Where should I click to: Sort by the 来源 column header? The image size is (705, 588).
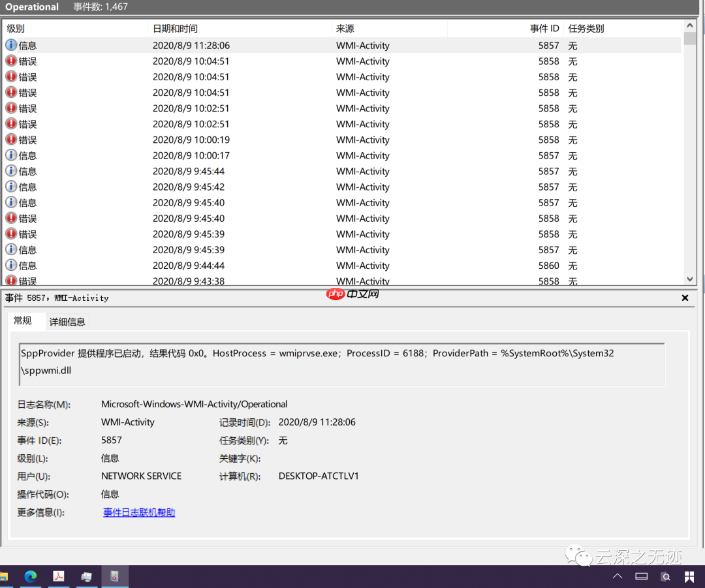[x=389, y=28]
